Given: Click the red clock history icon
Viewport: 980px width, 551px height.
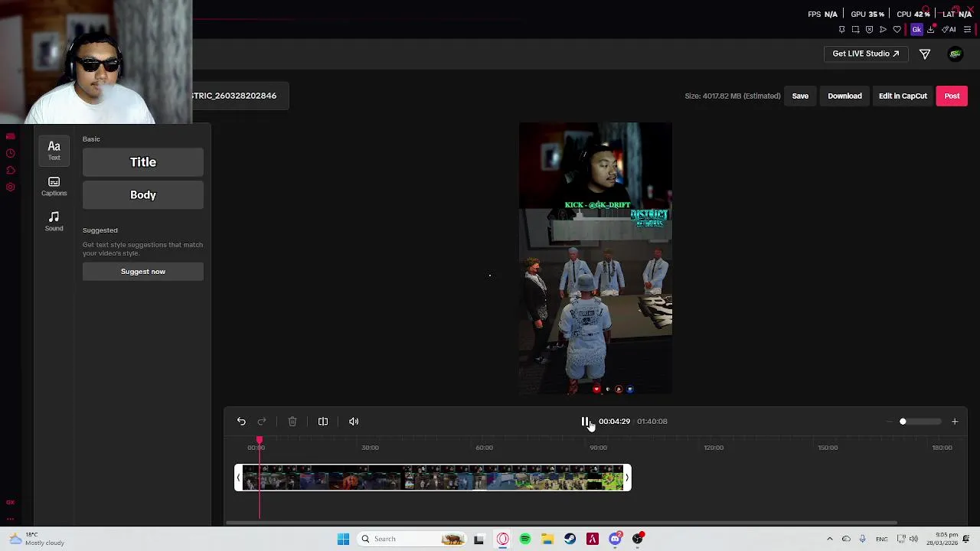Looking at the screenshot, I should (10, 154).
